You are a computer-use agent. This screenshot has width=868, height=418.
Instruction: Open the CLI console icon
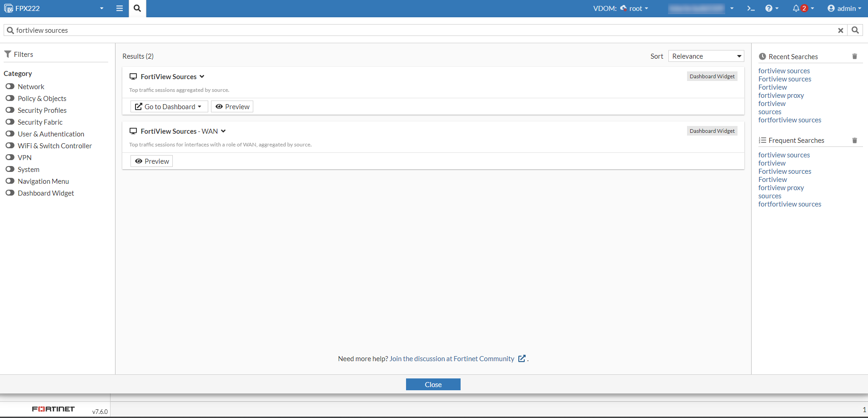[x=751, y=8]
